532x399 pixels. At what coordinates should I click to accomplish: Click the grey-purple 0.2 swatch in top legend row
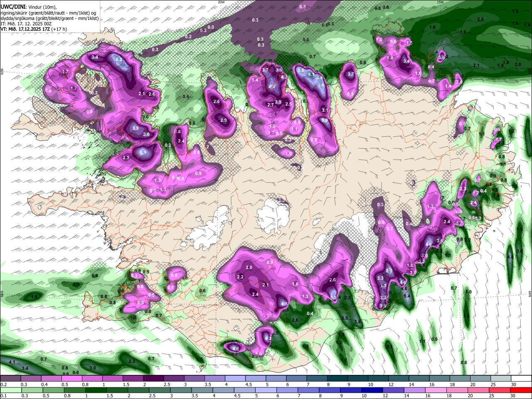10,378
